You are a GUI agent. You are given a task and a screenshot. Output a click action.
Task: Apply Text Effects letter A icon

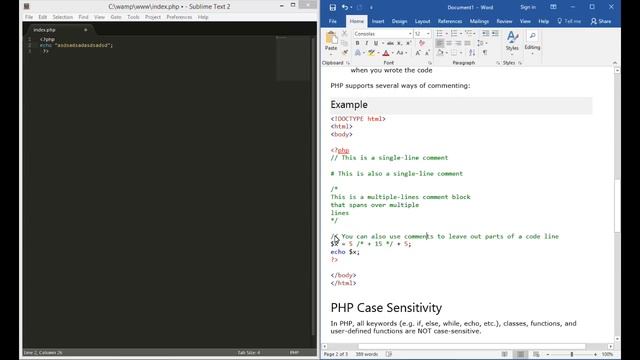358,53
